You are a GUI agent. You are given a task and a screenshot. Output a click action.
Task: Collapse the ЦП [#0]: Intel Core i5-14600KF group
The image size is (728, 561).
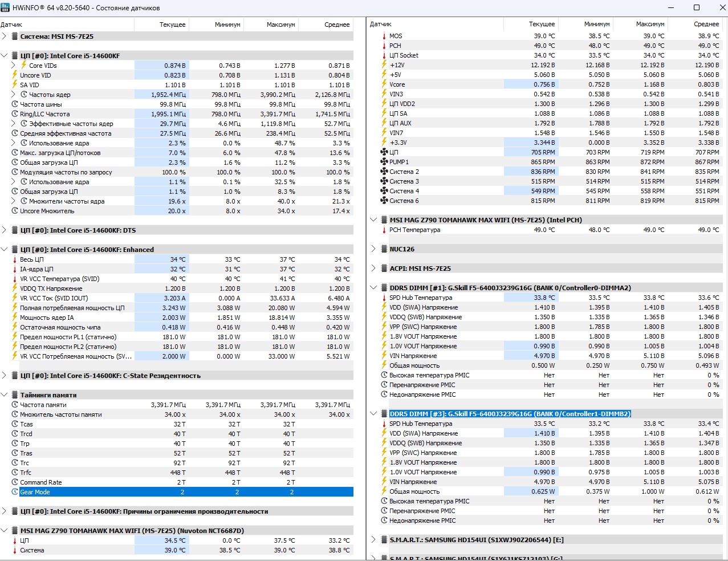coord(5,56)
